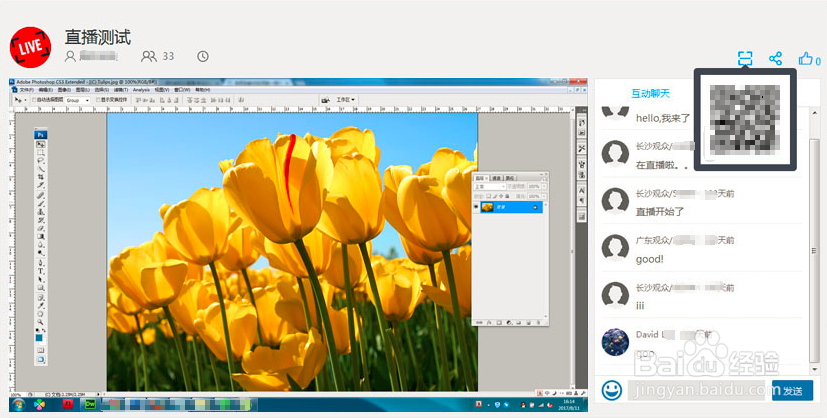Open the emoji smiley picker

pos(612,391)
